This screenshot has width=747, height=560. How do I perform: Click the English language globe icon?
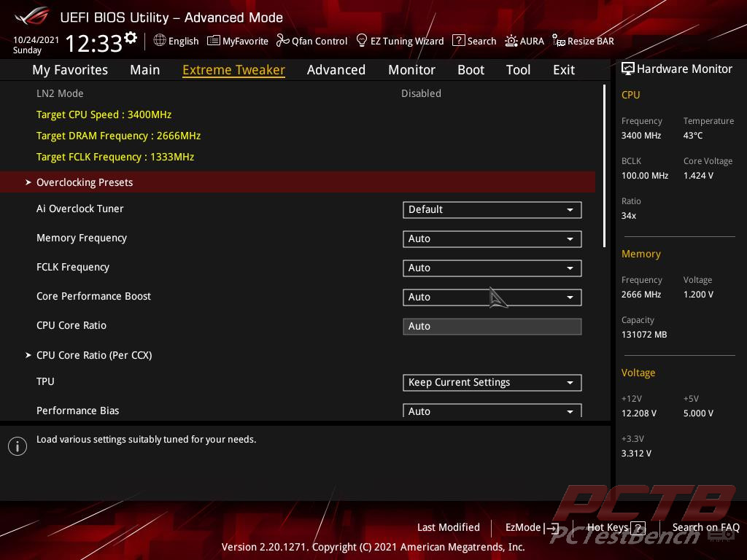(160, 41)
